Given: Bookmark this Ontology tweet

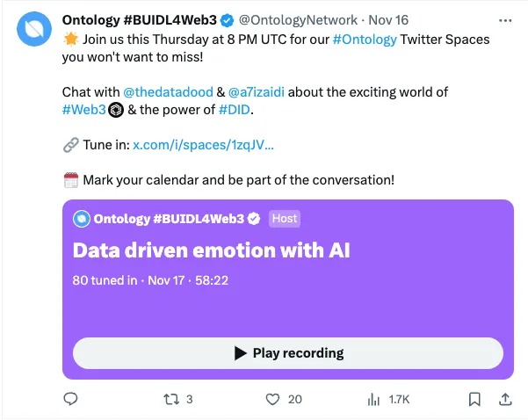Looking at the screenshot, I should (x=474, y=399).
